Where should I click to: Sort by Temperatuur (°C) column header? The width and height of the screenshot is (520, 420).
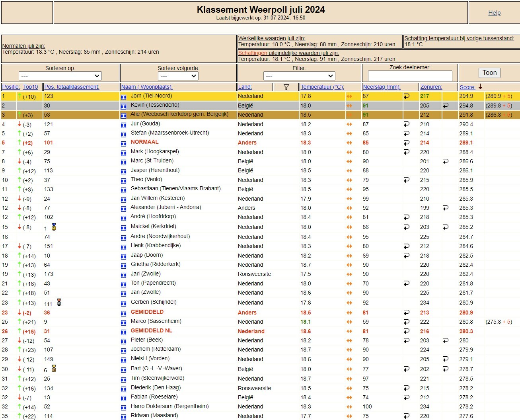[x=322, y=87]
